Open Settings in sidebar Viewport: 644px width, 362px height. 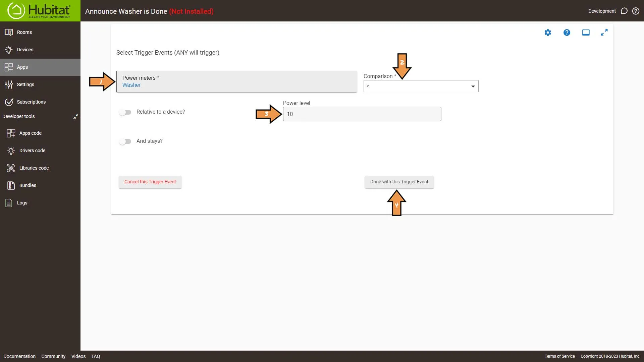pyautogui.click(x=25, y=84)
